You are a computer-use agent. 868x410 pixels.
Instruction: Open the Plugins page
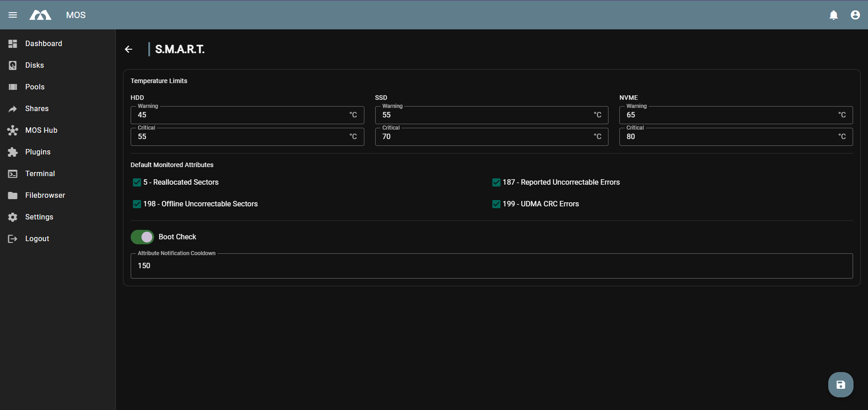coord(38,152)
